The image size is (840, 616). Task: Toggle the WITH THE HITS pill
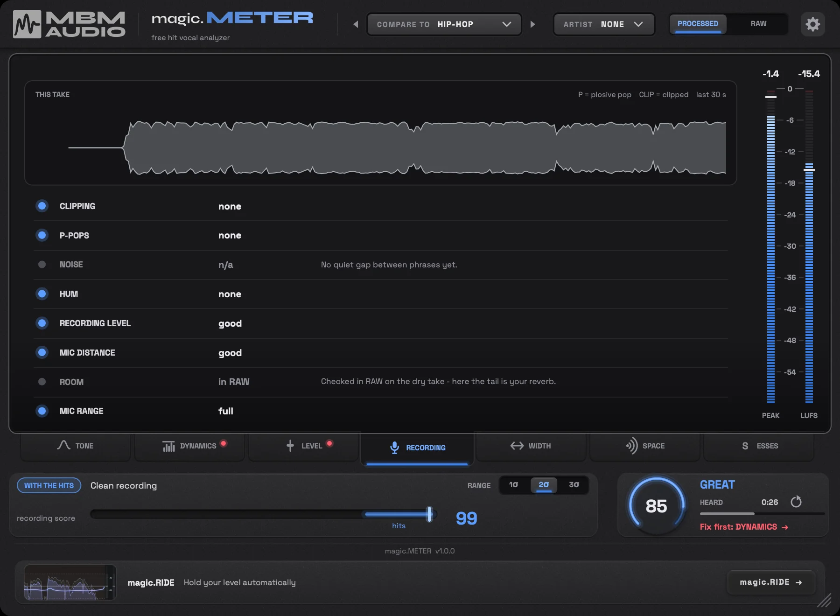pyautogui.click(x=49, y=485)
